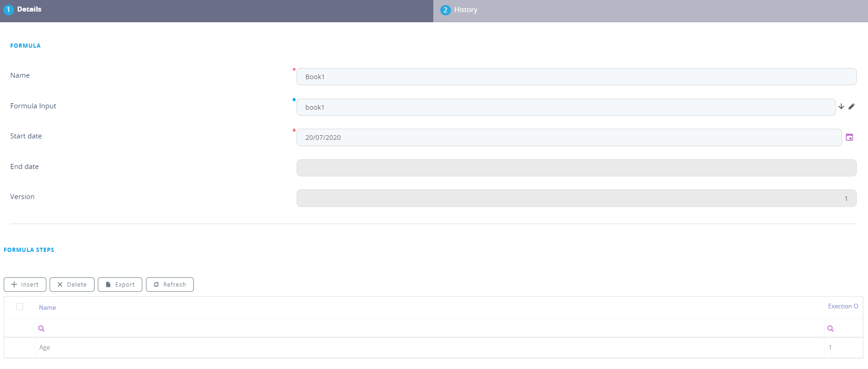Click the step 1 circle badge on Details
Image resolution: width=868 pixels, height=369 pixels.
tap(8, 10)
